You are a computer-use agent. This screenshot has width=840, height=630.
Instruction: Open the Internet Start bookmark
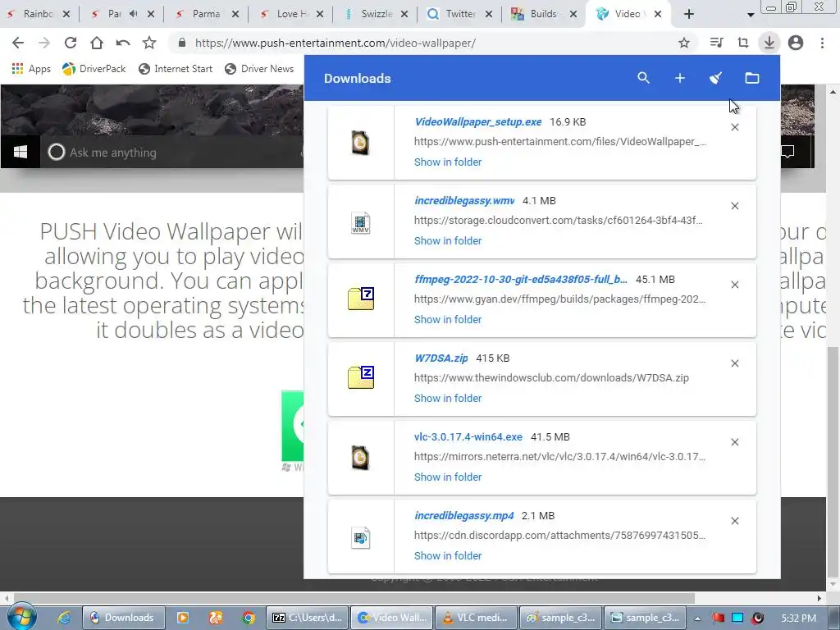(176, 69)
